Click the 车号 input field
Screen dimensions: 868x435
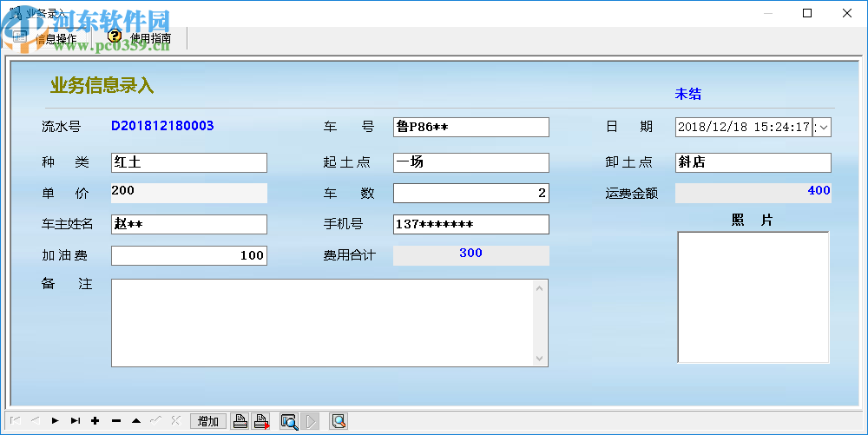tap(471, 128)
